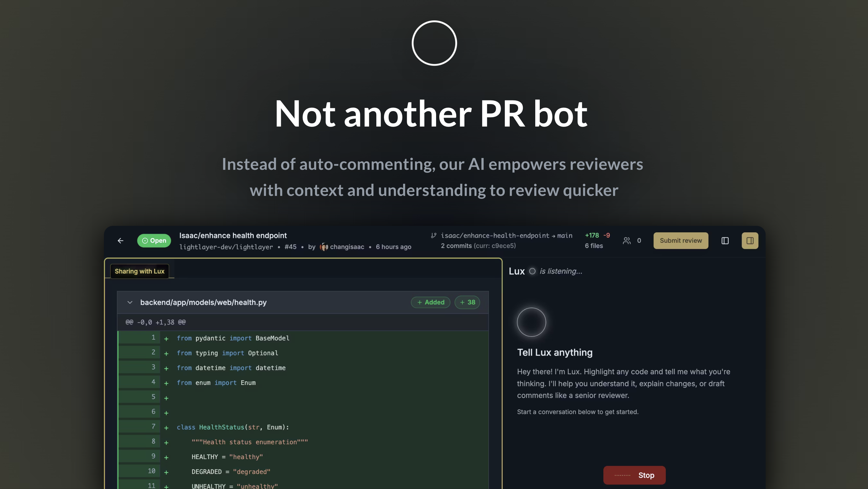Click the 6 files count
Screen dimensions: 868x489
[594, 246]
